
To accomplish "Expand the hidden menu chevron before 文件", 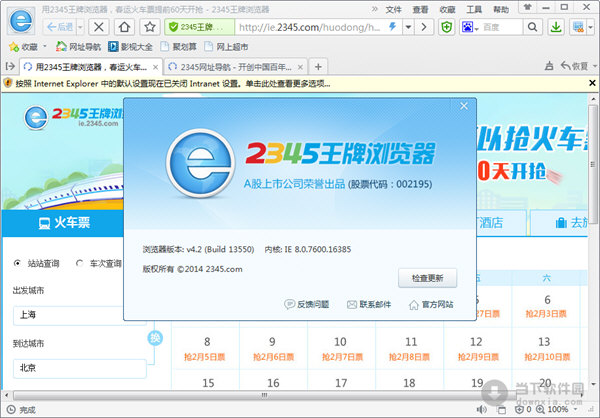I will [x=375, y=9].
